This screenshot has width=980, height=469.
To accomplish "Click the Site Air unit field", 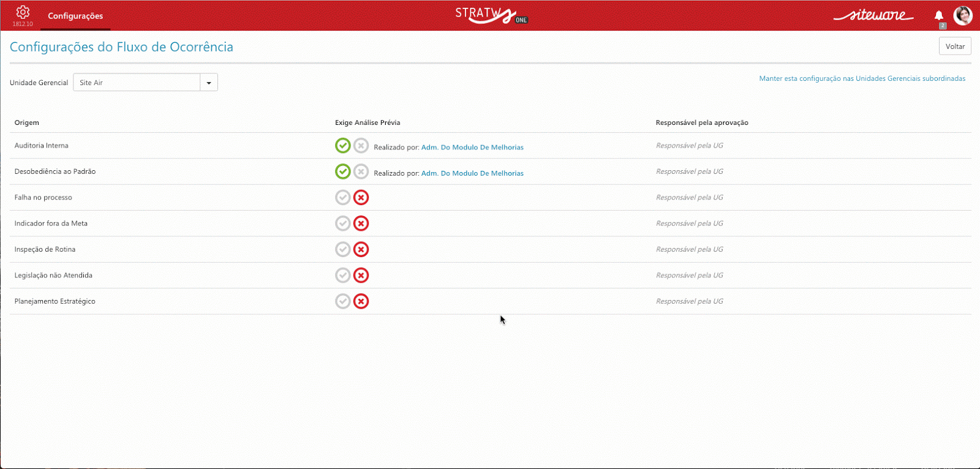I will pyautogui.click(x=137, y=83).
